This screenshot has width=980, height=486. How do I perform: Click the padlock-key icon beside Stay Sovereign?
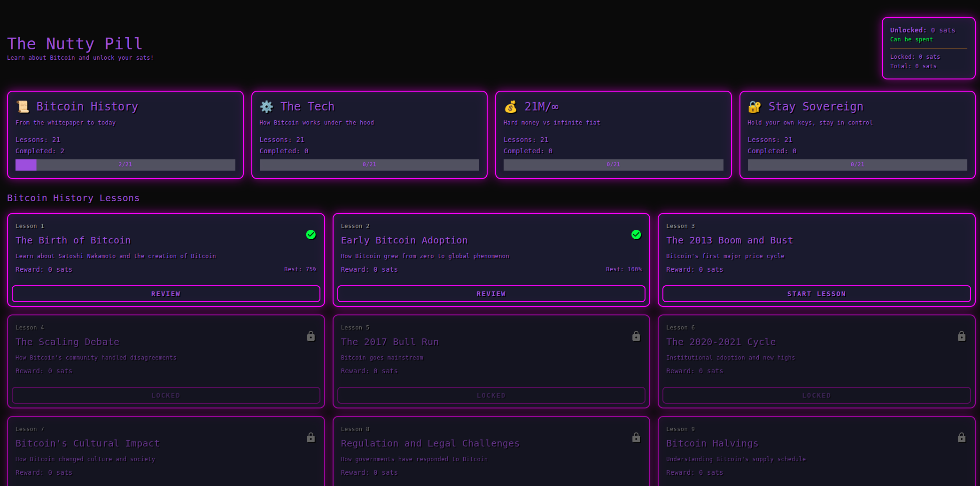click(x=754, y=107)
